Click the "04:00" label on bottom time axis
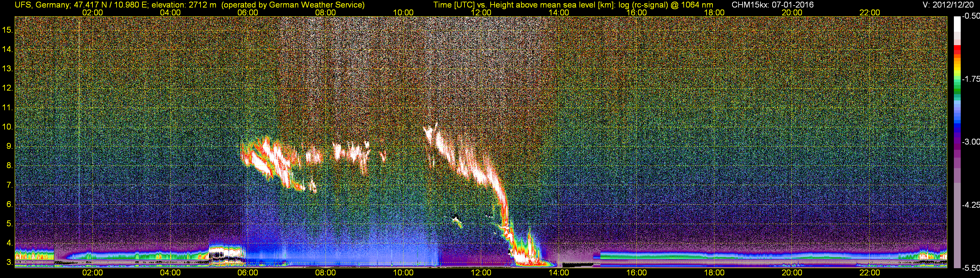 (170, 273)
